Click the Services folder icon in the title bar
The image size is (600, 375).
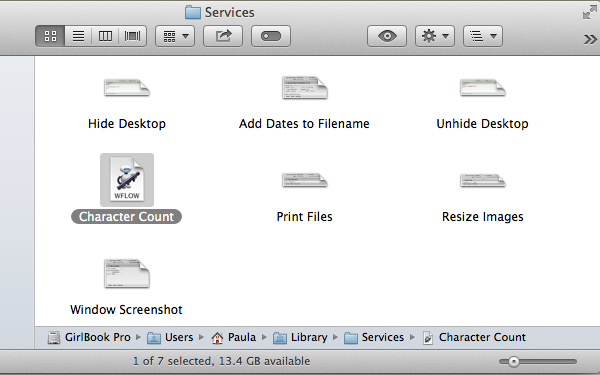[x=193, y=12]
